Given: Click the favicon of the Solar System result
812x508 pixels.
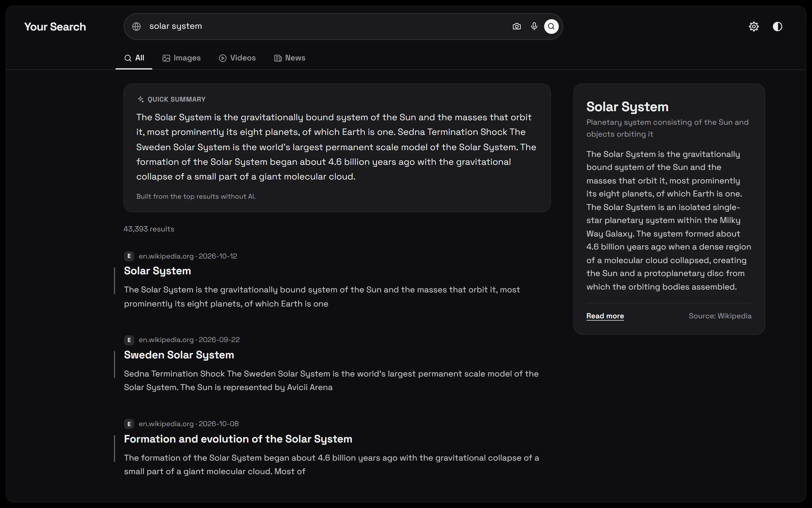Looking at the screenshot, I should 129,256.
